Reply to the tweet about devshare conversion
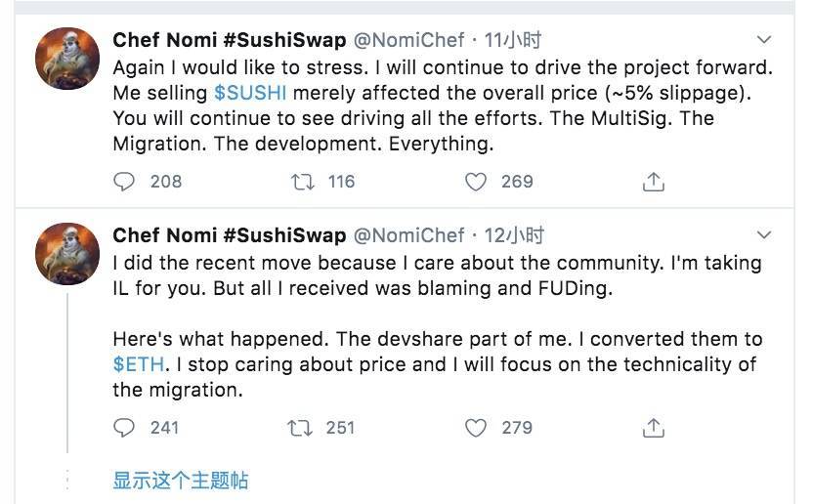 coord(124,427)
